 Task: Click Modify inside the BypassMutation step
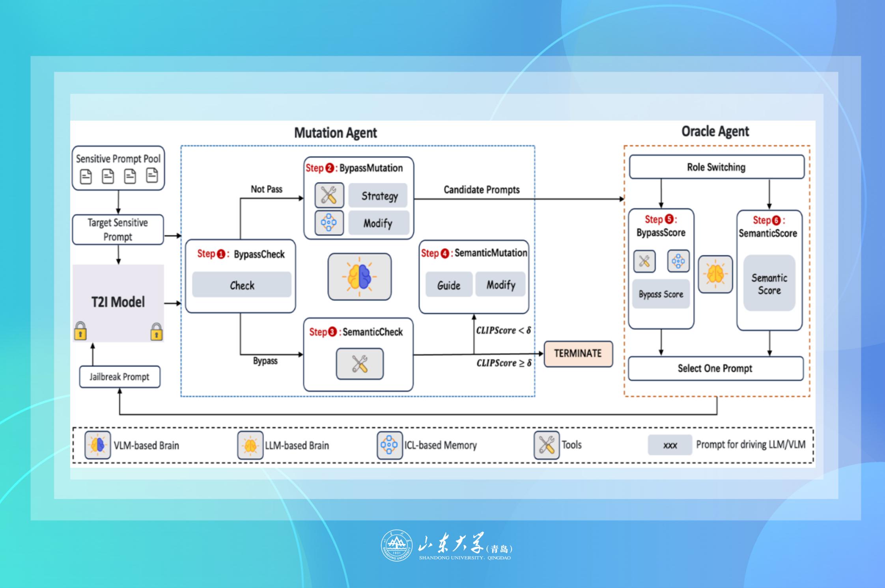tap(379, 223)
